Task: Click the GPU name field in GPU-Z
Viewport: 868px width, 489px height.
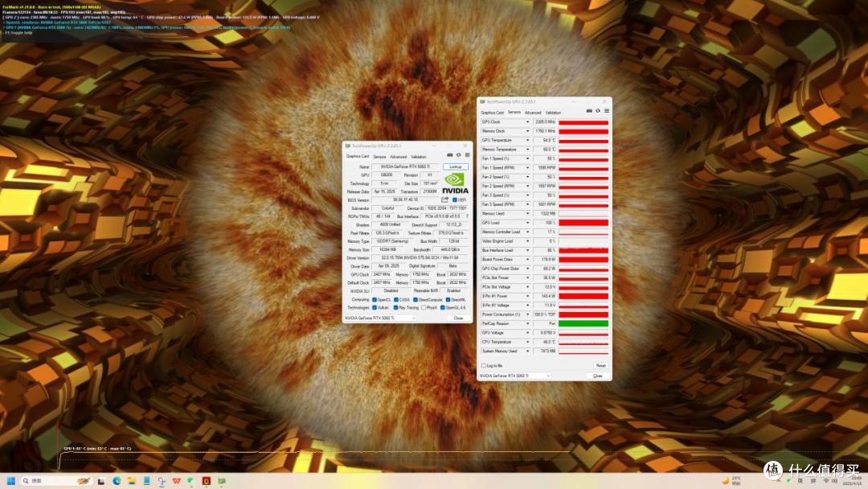Action: [x=405, y=166]
